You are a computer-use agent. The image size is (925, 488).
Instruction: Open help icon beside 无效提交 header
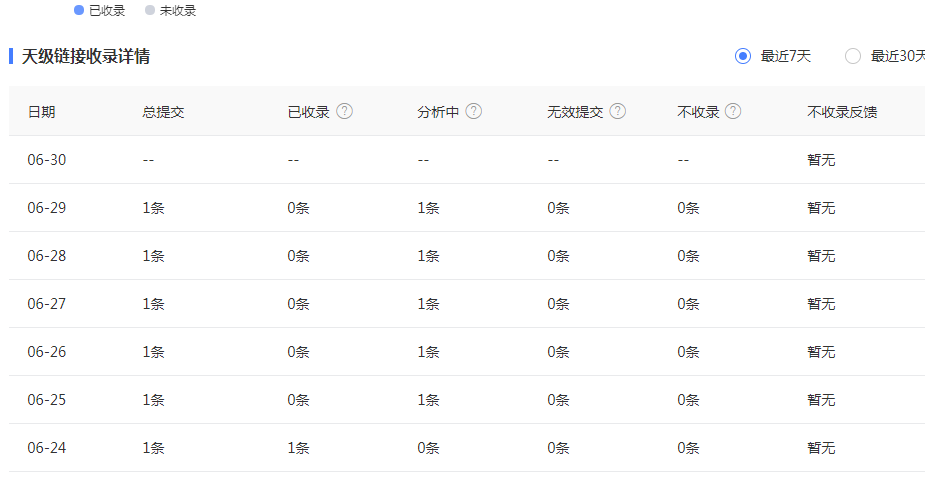[618, 111]
